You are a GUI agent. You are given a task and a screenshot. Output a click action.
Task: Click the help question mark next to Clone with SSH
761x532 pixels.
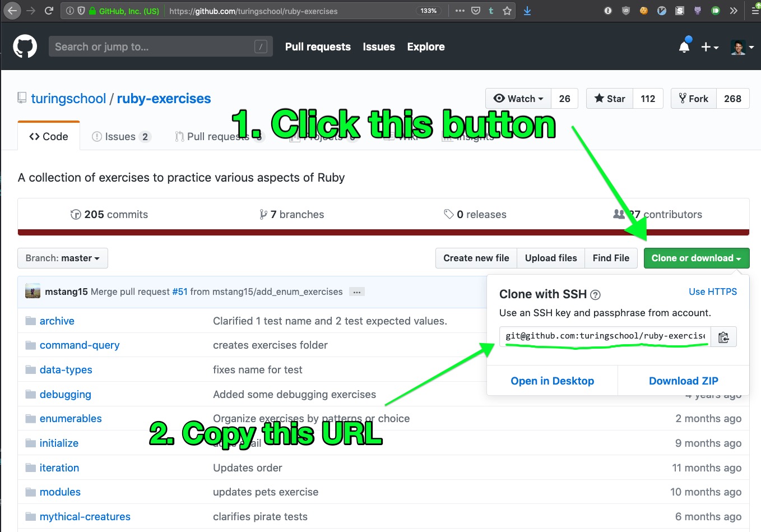[596, 295]
